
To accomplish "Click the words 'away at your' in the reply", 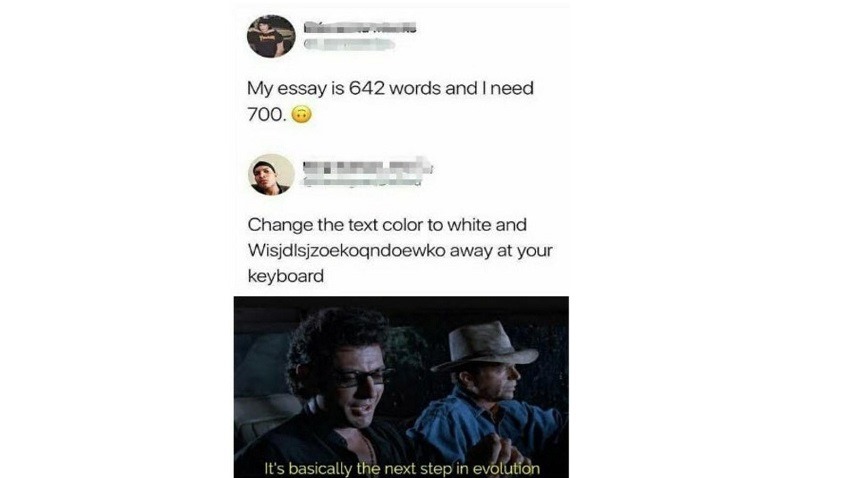I will point(501,251).
